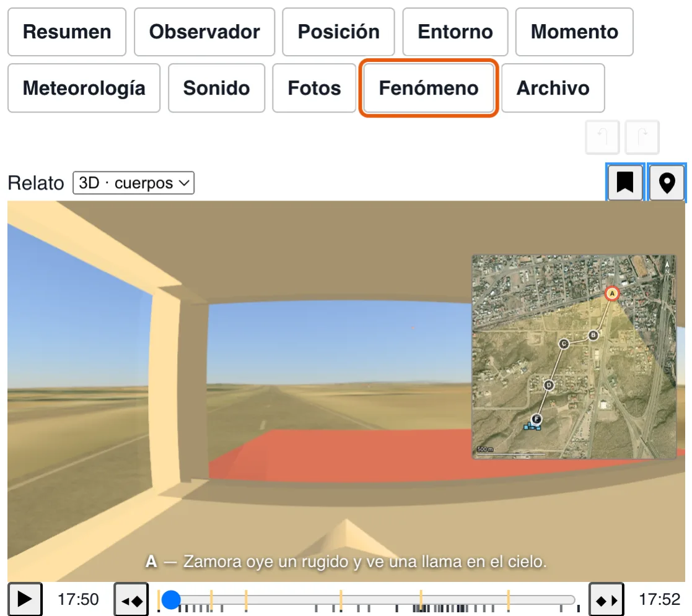
Task: Select the Fenómeno tab
Action: click(x=429, y=88)
